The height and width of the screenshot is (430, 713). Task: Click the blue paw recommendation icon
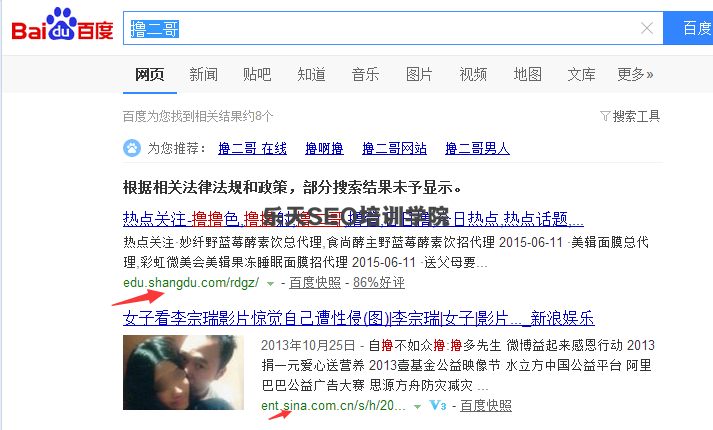tap(132, 148)
